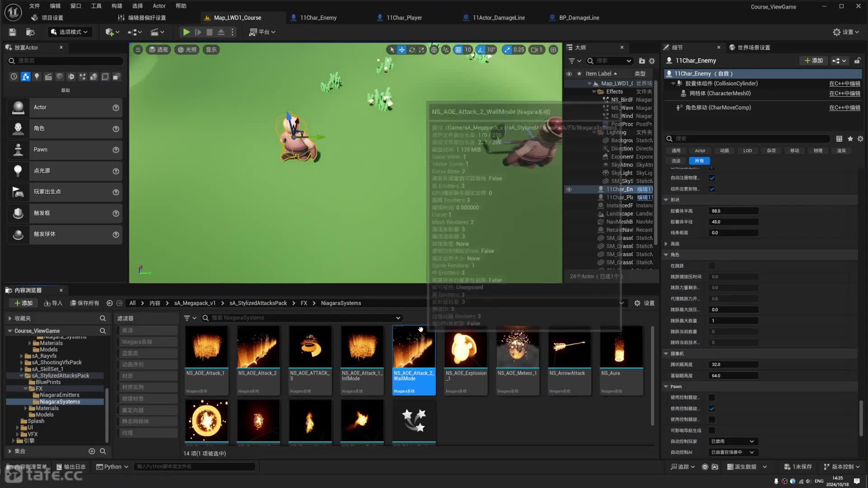Click the 光照 lit mode button
The height and width of the screenshot is (488, 868).
point(187,50)
